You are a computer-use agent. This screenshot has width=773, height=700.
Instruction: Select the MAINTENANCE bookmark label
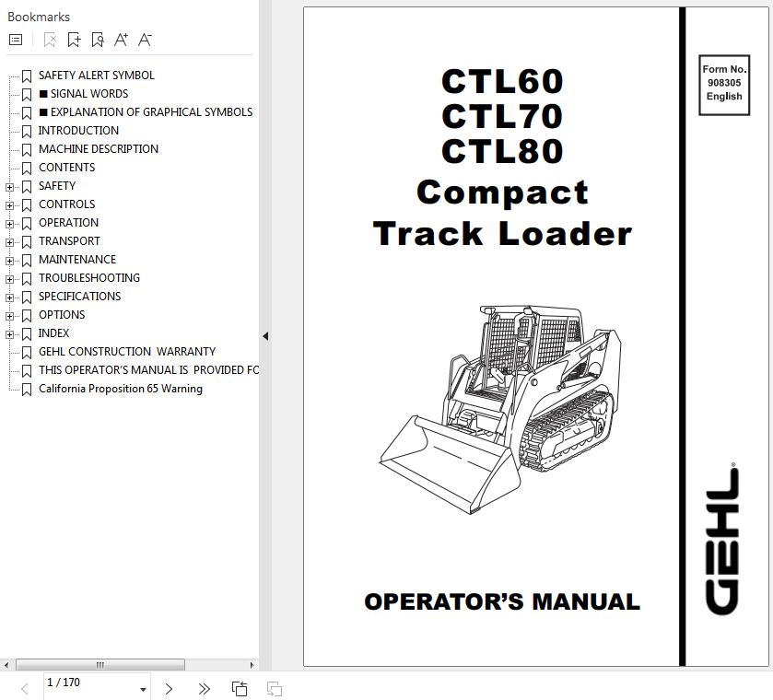pyautogui.click(x=77, y=260)
